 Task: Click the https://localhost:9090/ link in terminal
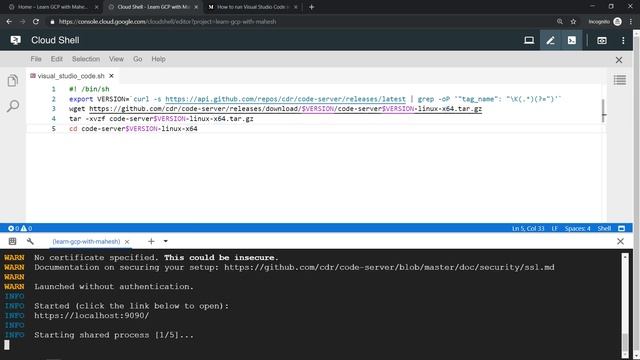click(91, 316)
